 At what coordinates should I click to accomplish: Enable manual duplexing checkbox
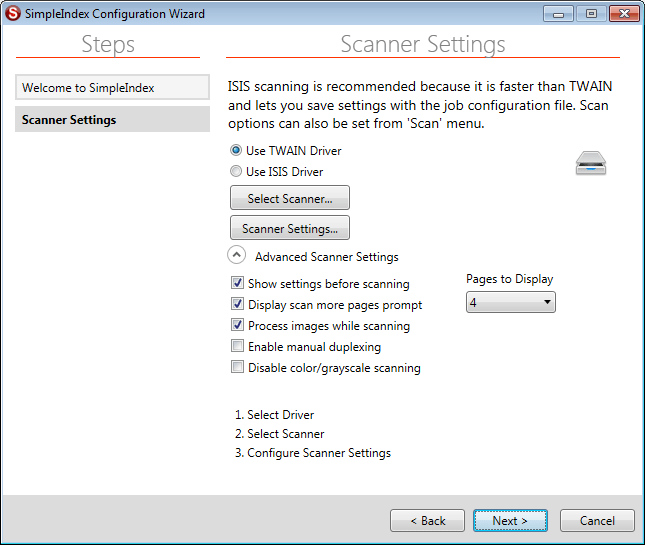click(x=237, y=346)
